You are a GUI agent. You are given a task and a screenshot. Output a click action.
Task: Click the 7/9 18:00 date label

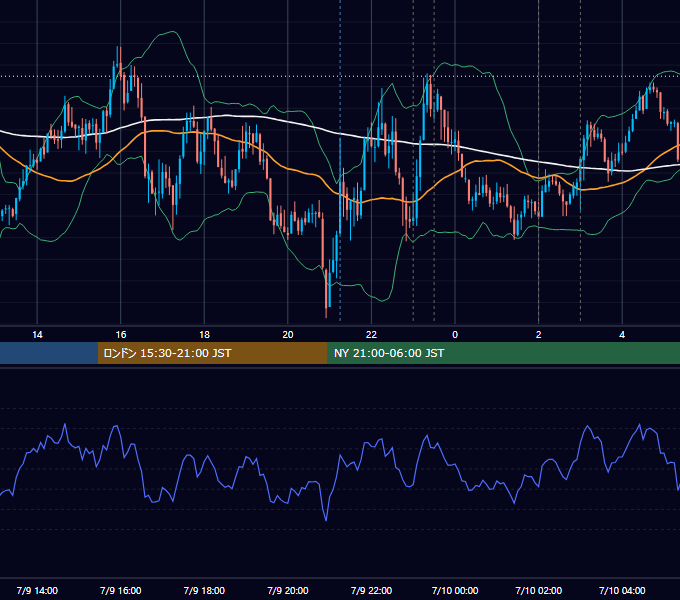[204, 590]
